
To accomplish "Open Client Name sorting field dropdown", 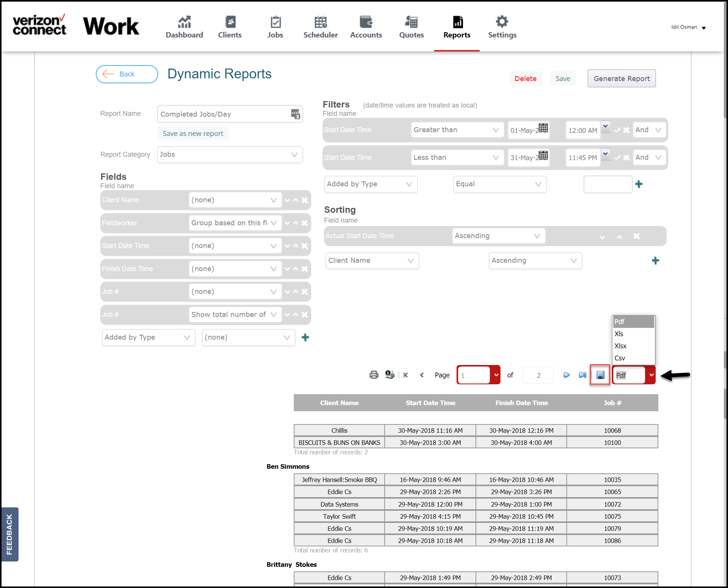I will point(372,260).
